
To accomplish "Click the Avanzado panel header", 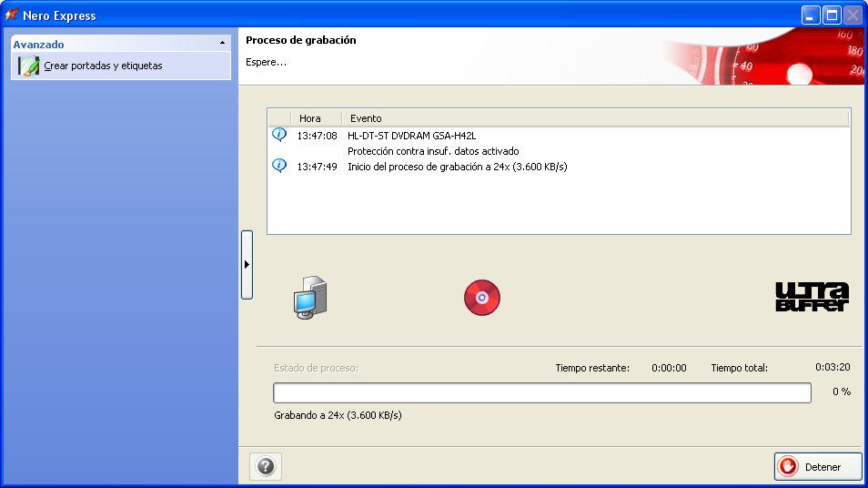I will click(121, 44).
